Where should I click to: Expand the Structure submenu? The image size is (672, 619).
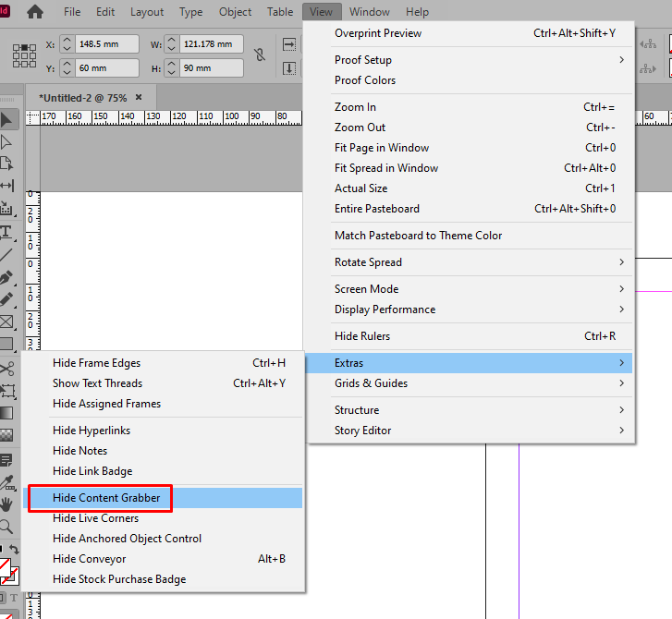(470, 410)
